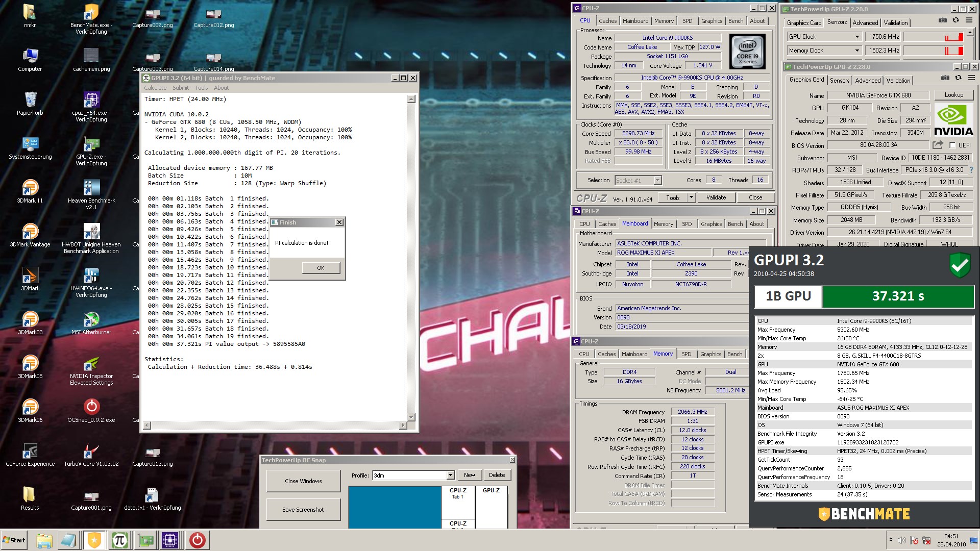
Task: Click GPU-Z tile in OC Snap layout
Action: (491, 507)
